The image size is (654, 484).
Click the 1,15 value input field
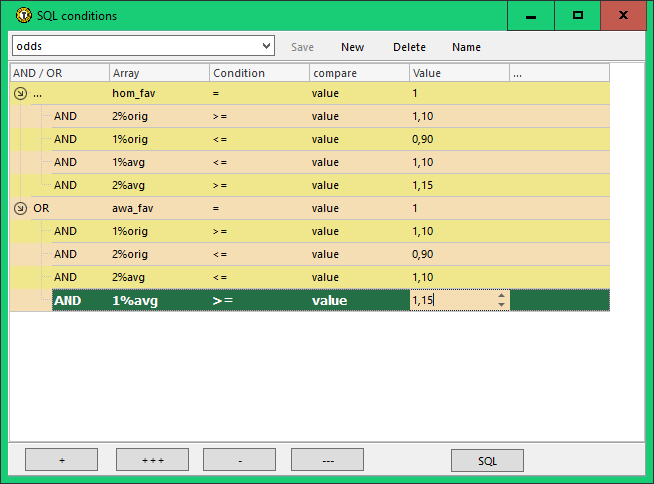450,300
